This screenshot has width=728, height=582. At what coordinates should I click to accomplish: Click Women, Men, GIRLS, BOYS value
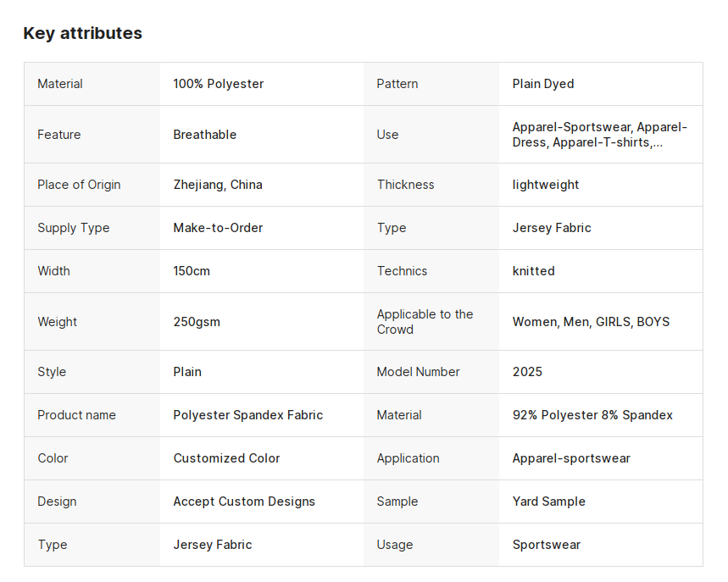click(591, 322)
